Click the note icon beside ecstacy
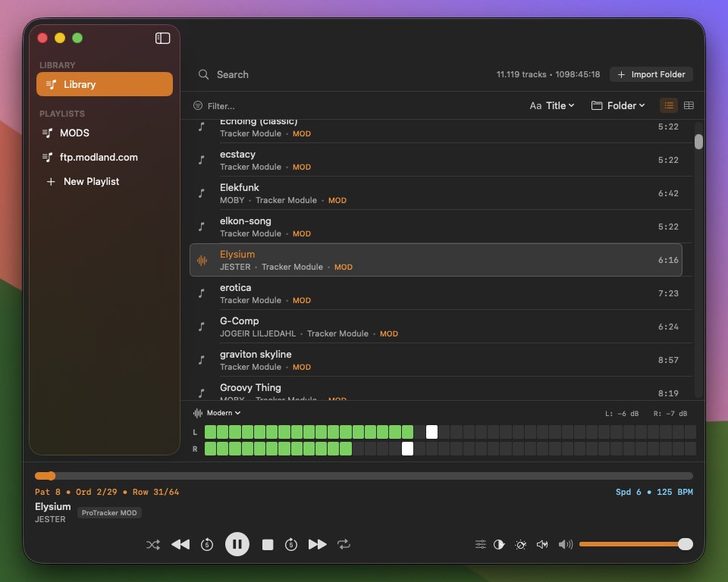The width and height of the screenshot is (728, 582). (202, 160)
